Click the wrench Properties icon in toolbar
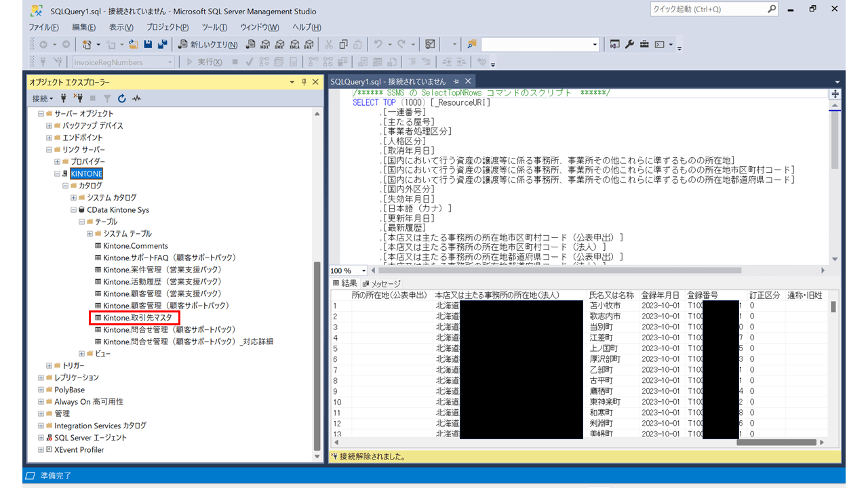The image size is (868, 488). click(x=629, y=45)
